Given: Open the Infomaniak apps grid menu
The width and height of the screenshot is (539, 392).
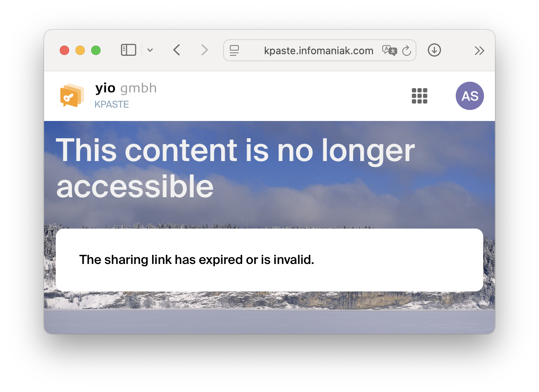Looking at the screenshot, I should tap(420, 96).
